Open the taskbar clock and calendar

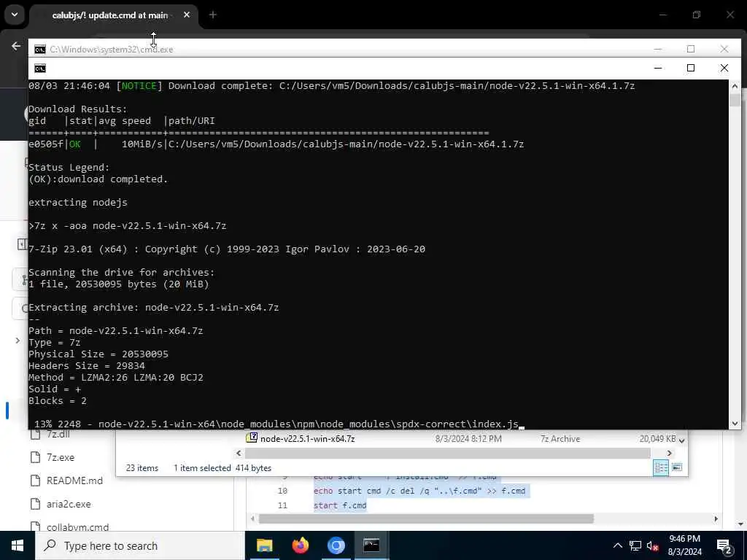[x=684, y=545]
